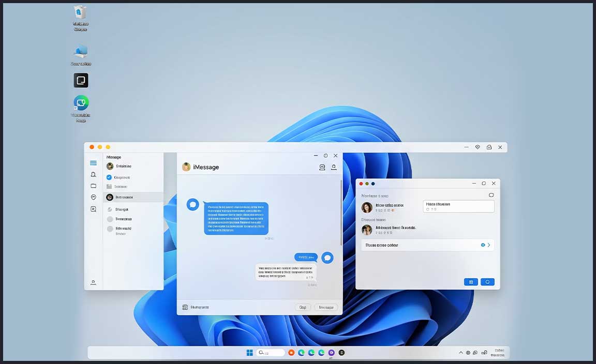Click the bell icon in left sidebar

[93, 175]
